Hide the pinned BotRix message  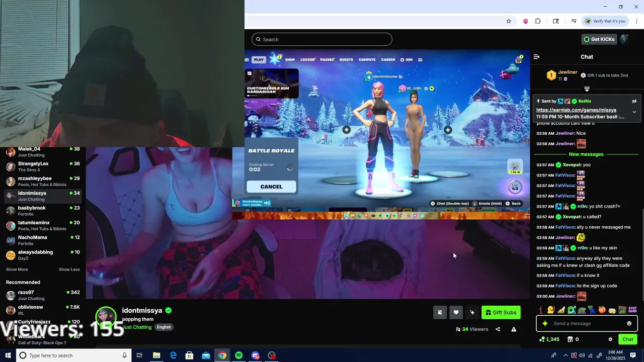tap(634, 101)
